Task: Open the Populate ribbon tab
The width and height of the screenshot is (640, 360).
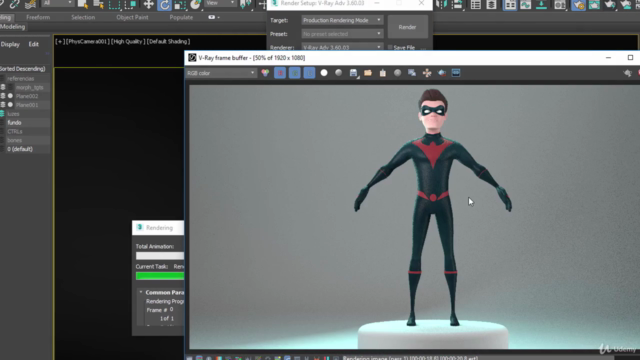Action: point(181,18)
